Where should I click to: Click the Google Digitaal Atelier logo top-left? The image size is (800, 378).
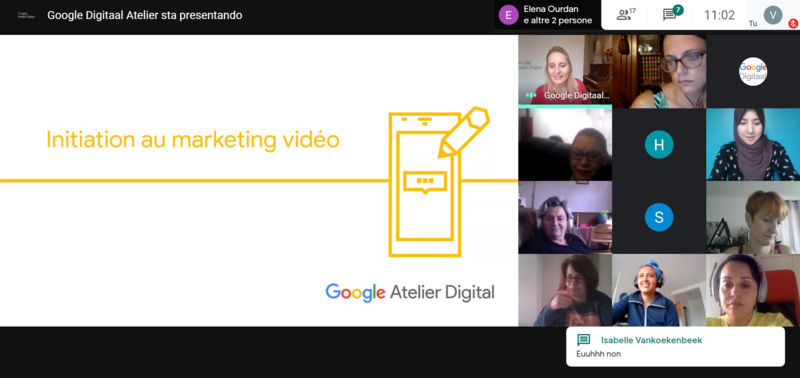[x=26, y=15]
